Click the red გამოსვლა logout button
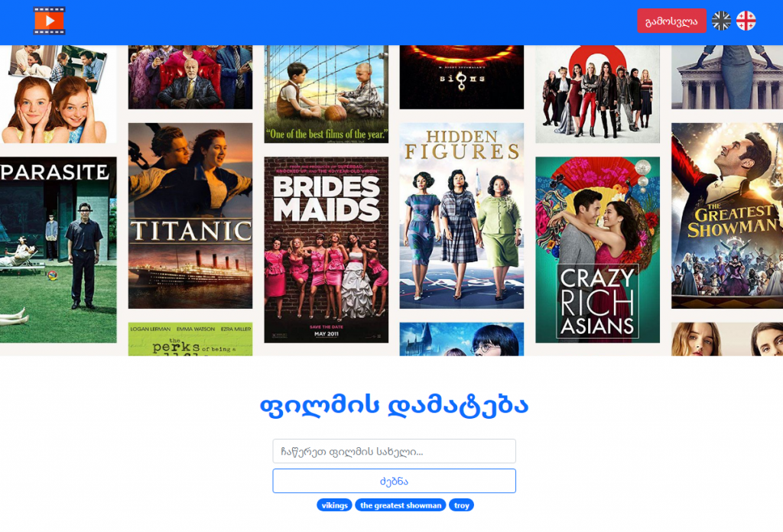This screenshot has width=783, height=532. [671, 21]
